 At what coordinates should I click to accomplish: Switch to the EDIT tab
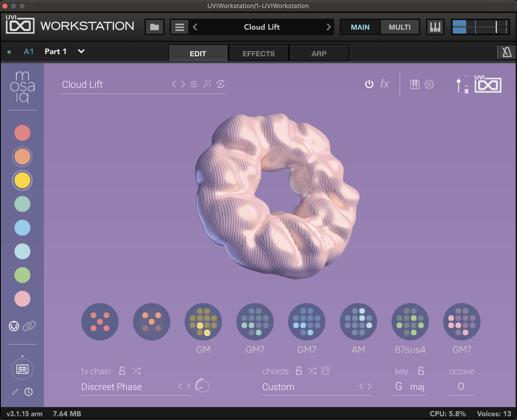[198, 53]
